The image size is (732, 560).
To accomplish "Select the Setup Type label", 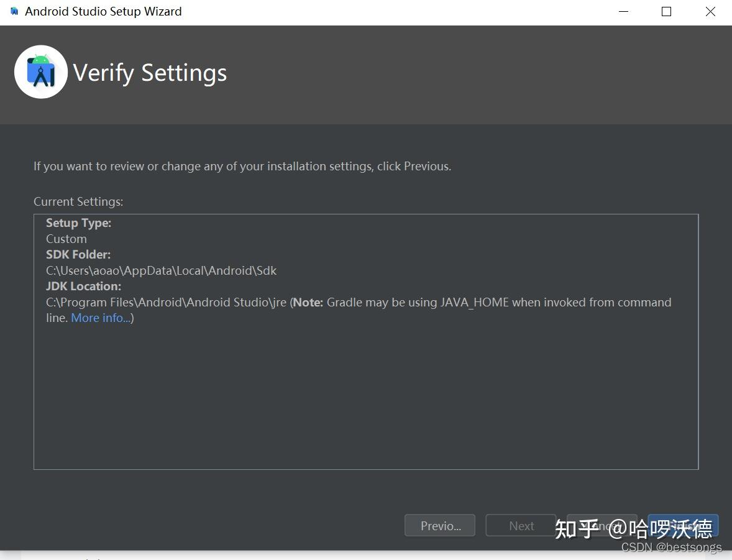I will (78, 223).
